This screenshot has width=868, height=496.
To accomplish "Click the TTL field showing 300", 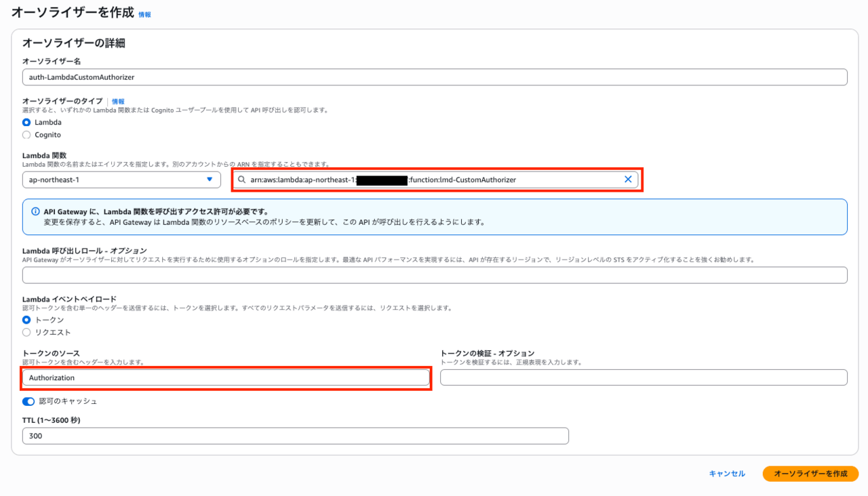I will point(295,436).
